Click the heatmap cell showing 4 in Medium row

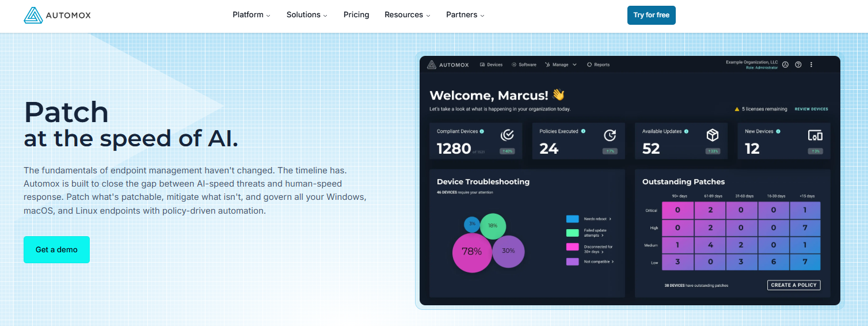709,245
